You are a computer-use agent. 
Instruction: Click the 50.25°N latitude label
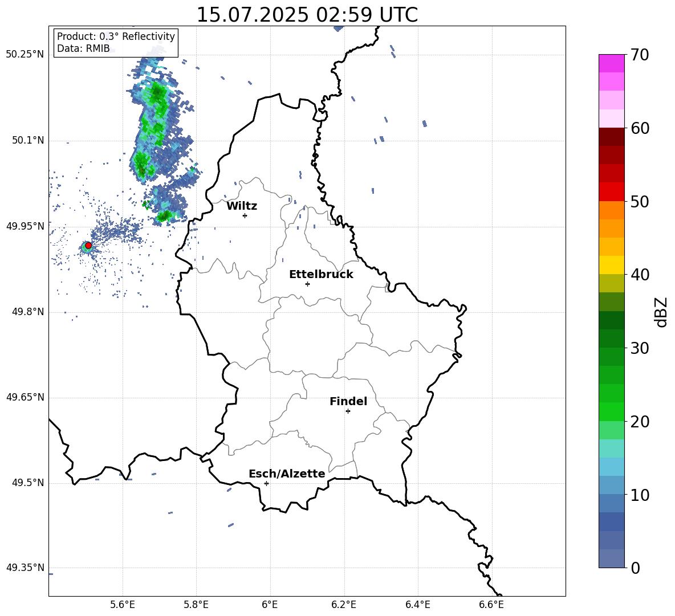pos(25,55)
